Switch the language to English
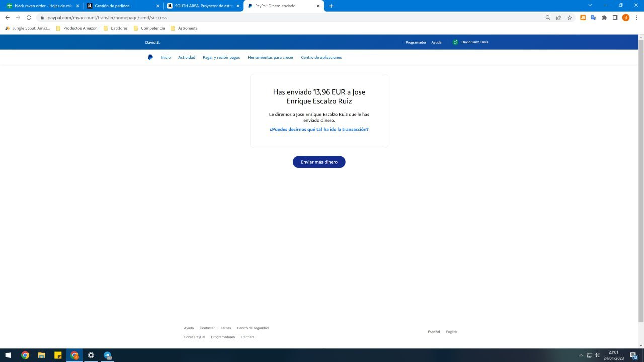The width and height of the screenshot is (644, 362). (x=451, y=332)
